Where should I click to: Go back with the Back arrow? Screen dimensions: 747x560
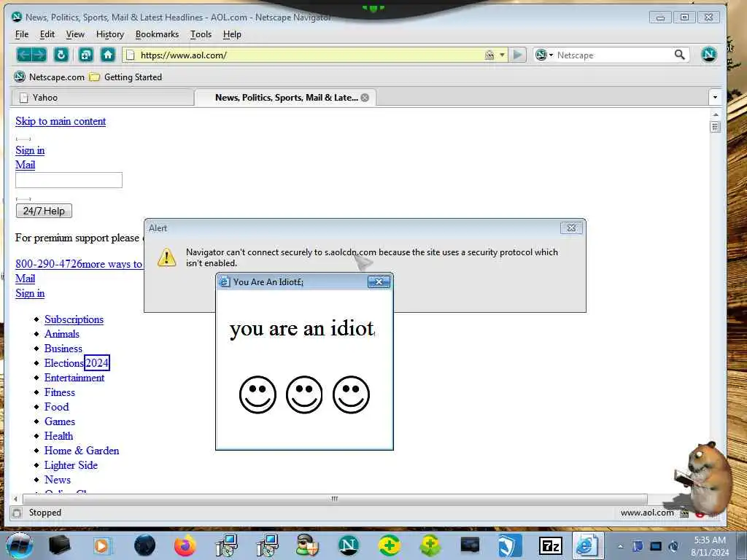pos(24,55)
